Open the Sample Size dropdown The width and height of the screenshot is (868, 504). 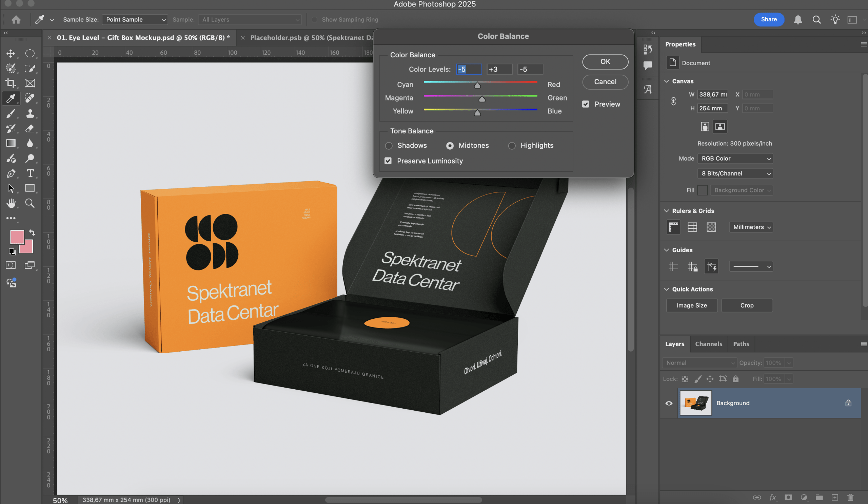pos(135,20)
